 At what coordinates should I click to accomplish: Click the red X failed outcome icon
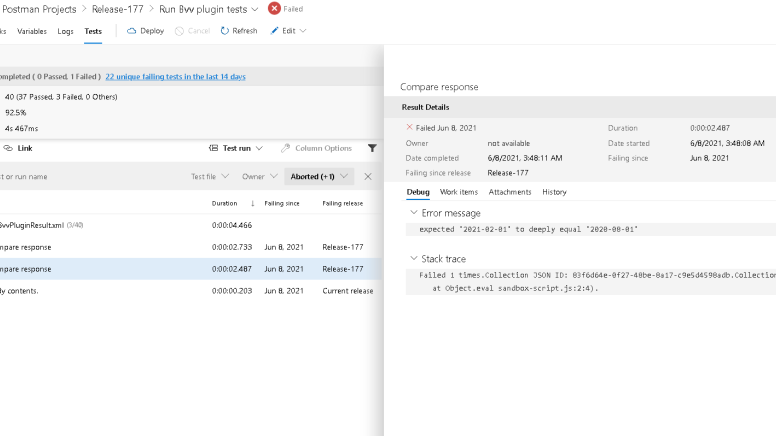click(409, 127)
